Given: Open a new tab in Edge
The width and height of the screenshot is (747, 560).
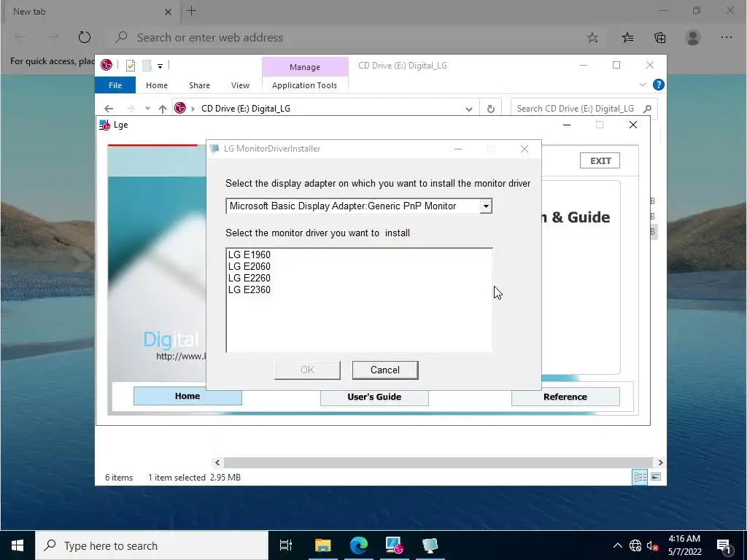Looking at the screenshot, I should (x=192, y=11).
